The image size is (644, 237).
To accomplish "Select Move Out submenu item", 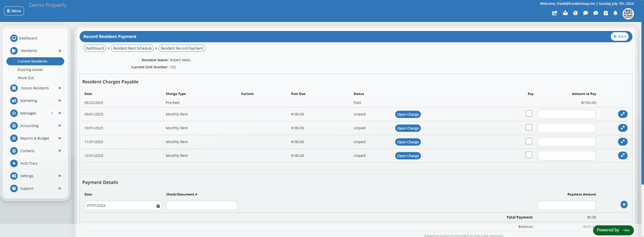I will [26, 78].
